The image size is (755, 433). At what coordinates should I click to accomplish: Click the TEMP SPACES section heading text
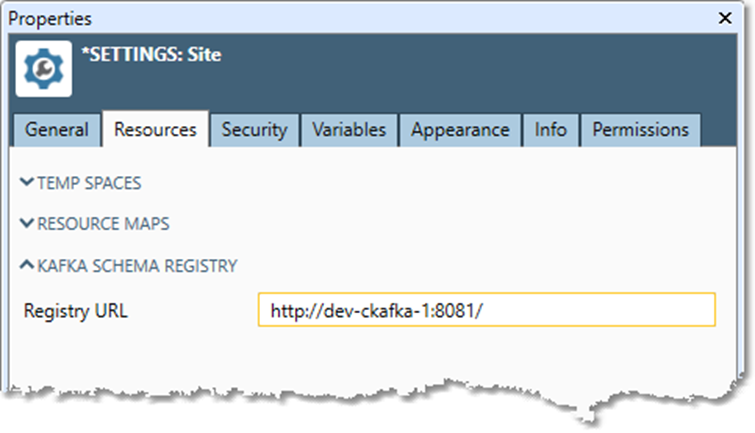pos(89,184)
